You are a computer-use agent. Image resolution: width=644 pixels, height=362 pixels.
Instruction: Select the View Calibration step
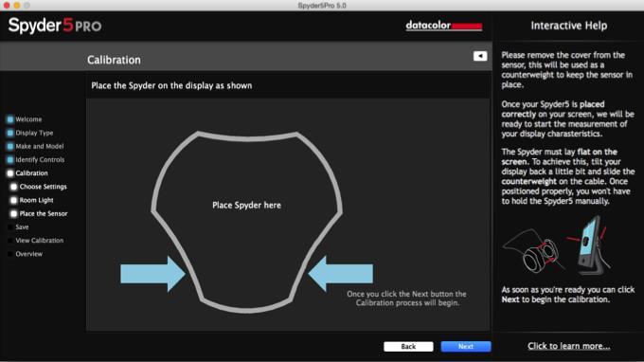tap(40, 241)
